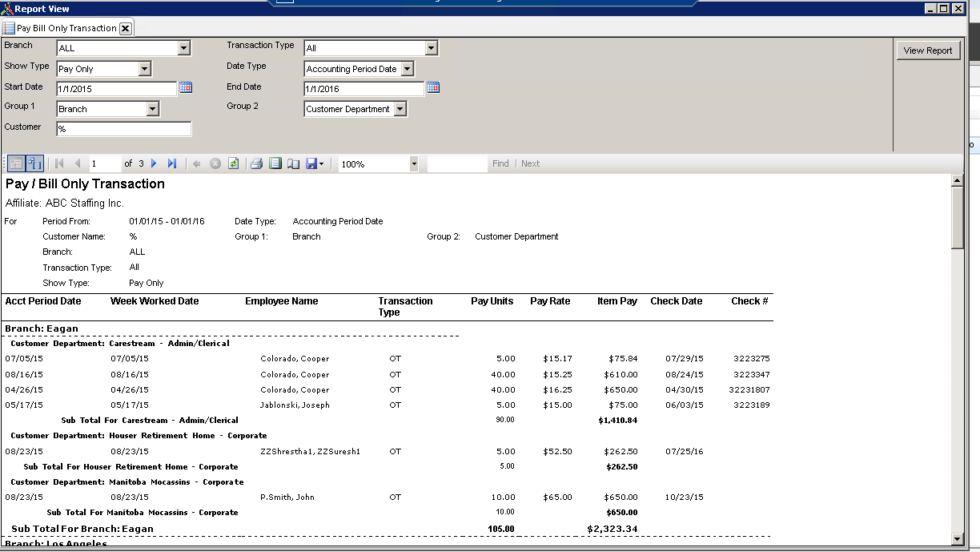Click the vertical scrollbar thumb
The height and width of the screenshot is (552, 980).
[958, 218]
